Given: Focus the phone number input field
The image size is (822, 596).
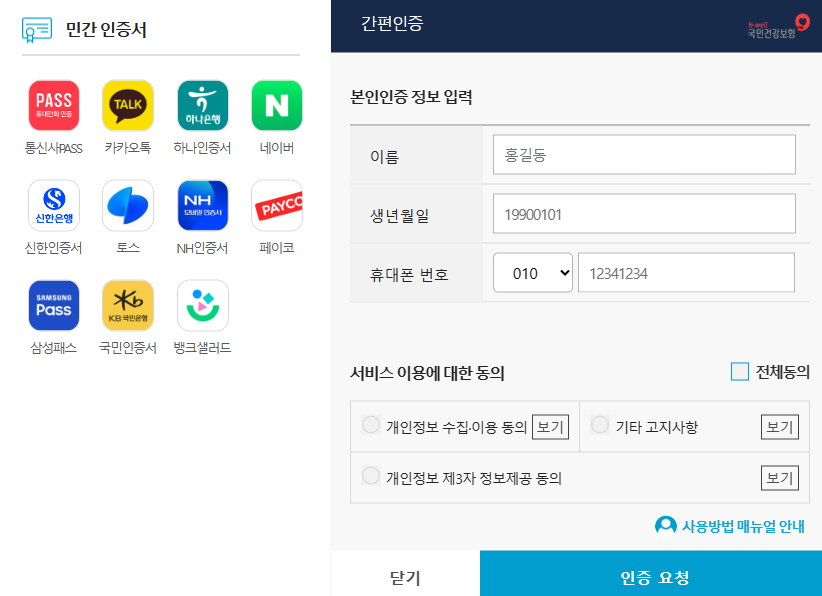Looking at the screenshot, I should click(x=686, y=273).
